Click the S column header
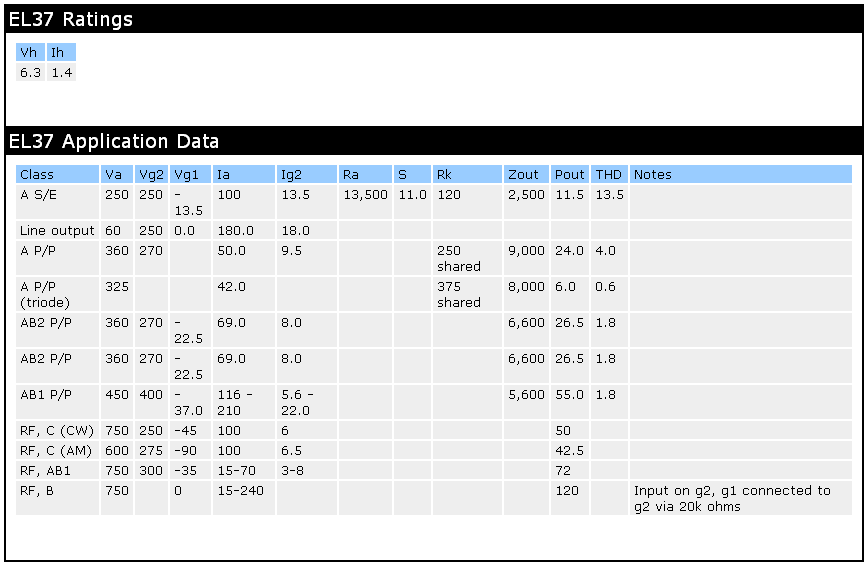The width and height of the screenshot is (867, 566). point(412,175)
